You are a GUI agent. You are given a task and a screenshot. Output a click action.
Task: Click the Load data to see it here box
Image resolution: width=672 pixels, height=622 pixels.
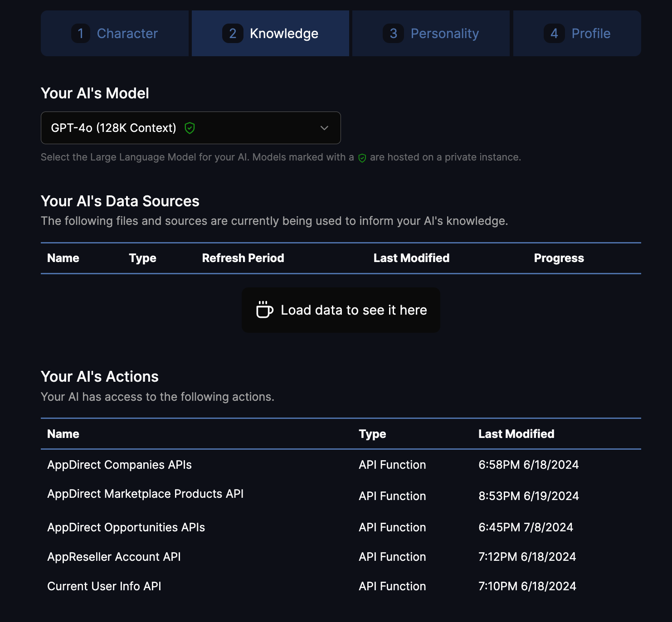pyautogui.click(x=341, y=310)
